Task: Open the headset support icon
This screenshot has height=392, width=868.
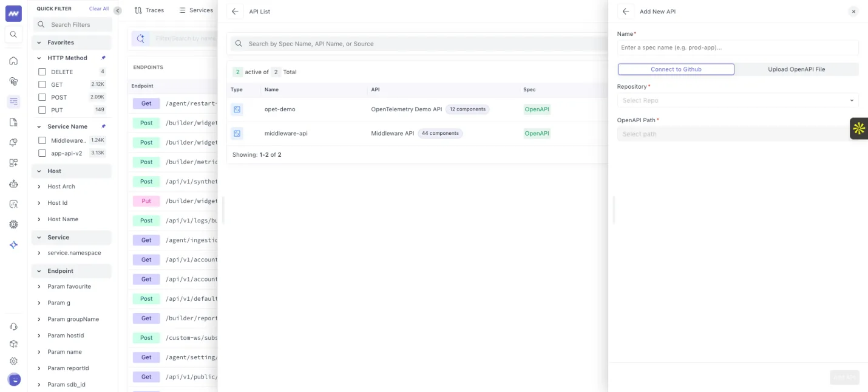Action: pyautogui.click(x=13, y=326)
